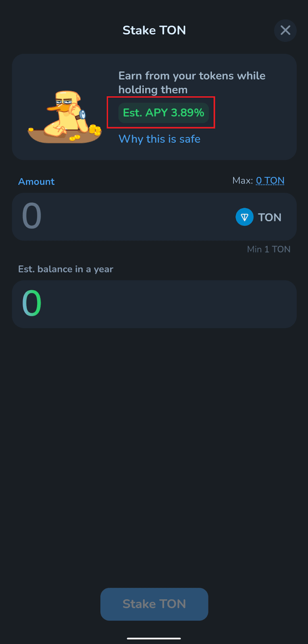Tap the "Stake TON" page title
The image size is (308, 644).
point(154,30)
